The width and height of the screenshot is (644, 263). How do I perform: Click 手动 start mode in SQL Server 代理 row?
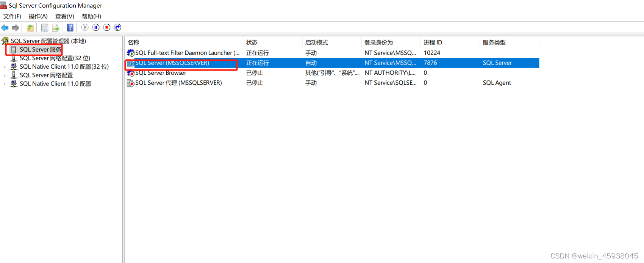click(311, 83)
